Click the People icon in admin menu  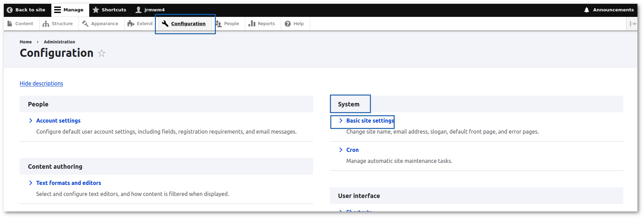coord(218,24)
